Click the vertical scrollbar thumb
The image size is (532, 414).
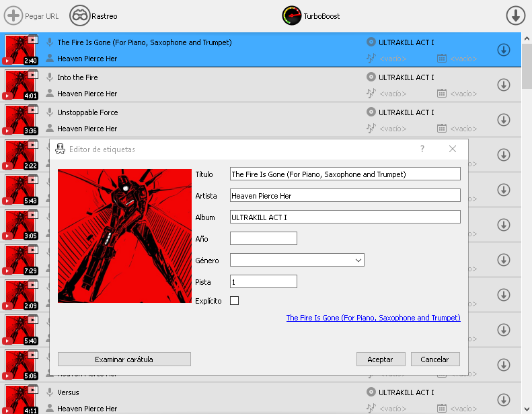[527, 66]
